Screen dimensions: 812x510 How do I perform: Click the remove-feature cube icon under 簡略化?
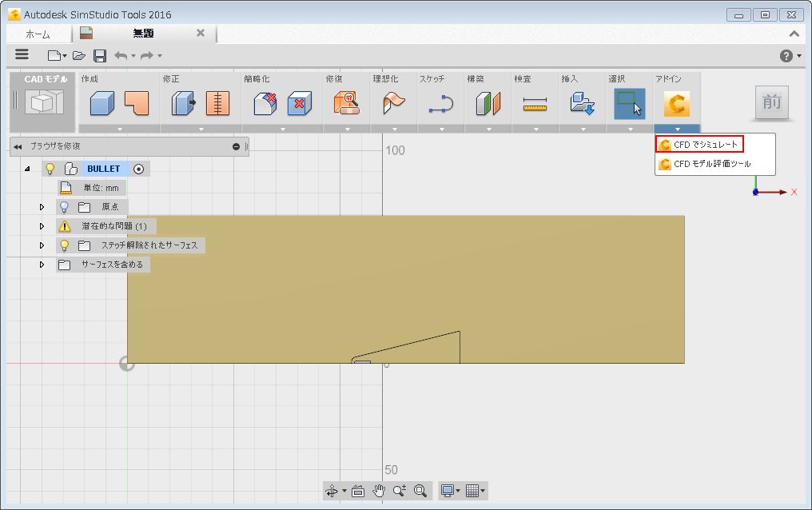coord(300,103)
